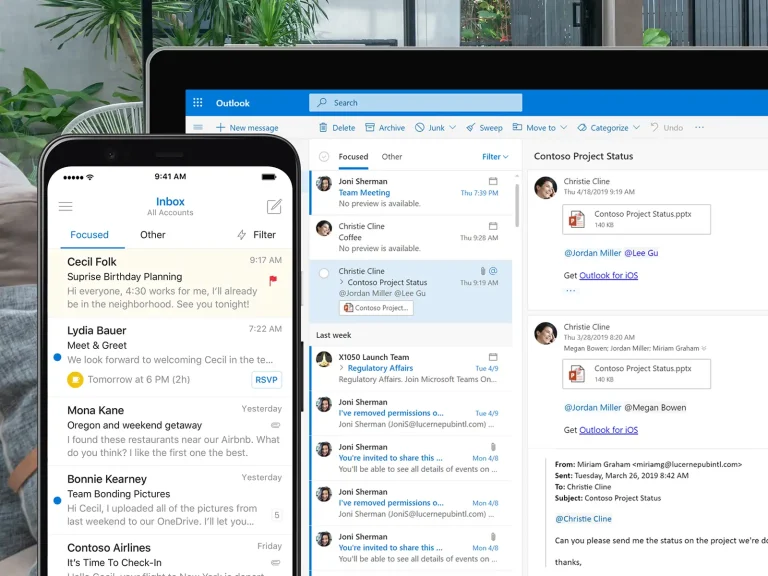This screenshot has width=768, height=576.
Task: Open Cecil Folk's Suprise Birthday Planning email
Action: click(170, 283)
